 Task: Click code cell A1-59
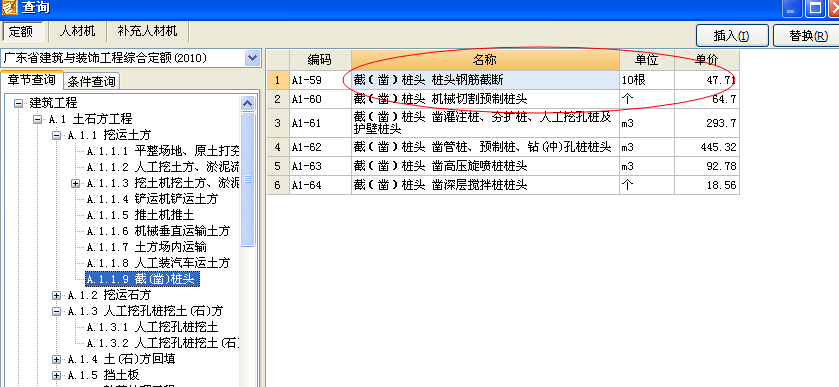pyautogui.click(x=320, y=80)
